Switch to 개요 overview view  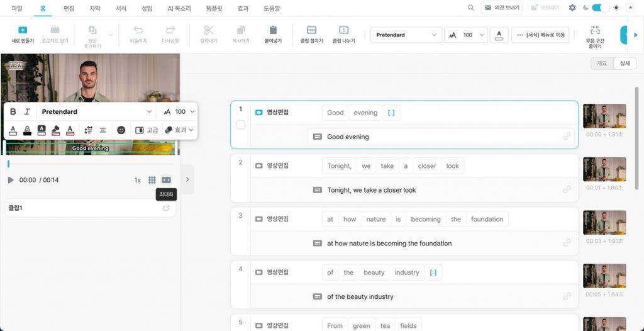[x=602, y=64]
